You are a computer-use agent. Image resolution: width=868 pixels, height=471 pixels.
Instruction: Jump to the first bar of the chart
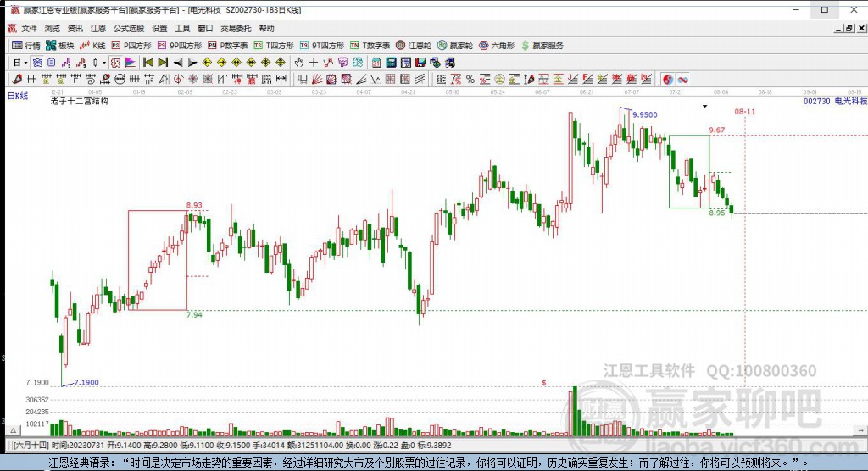click(x=147, y=63)
